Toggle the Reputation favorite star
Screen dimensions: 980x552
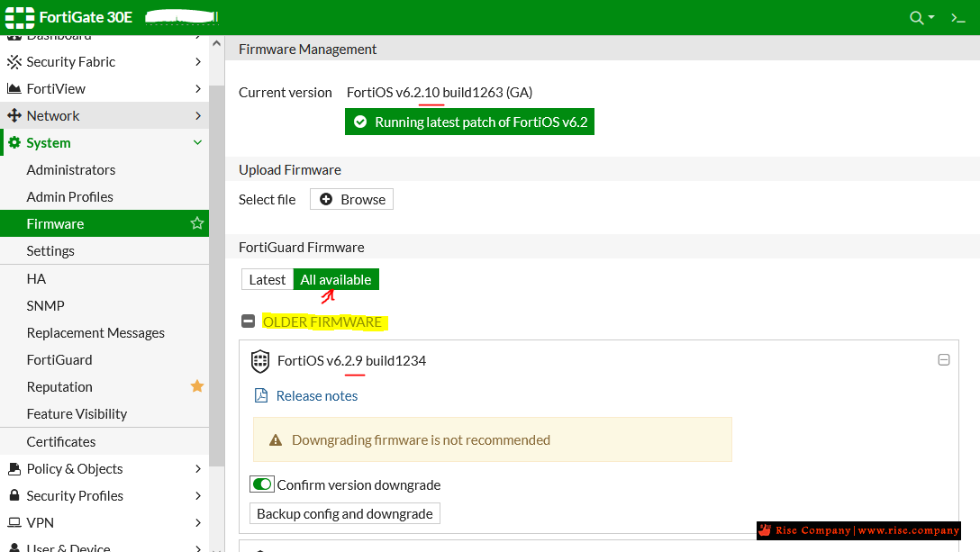click(x=197, y=386)
